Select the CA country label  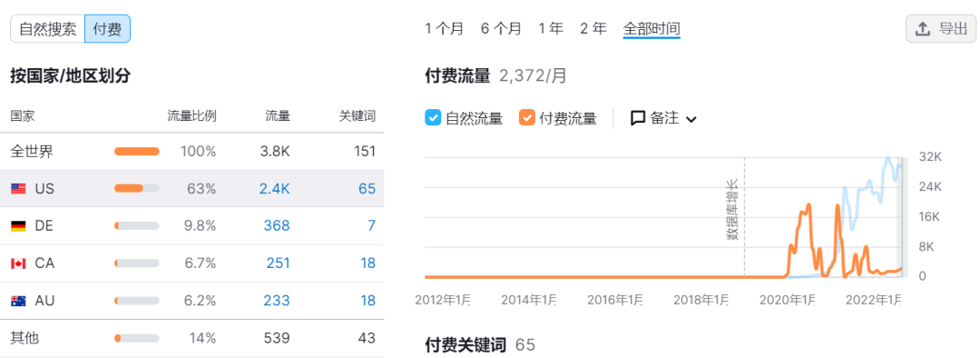[x=44, y=264]
